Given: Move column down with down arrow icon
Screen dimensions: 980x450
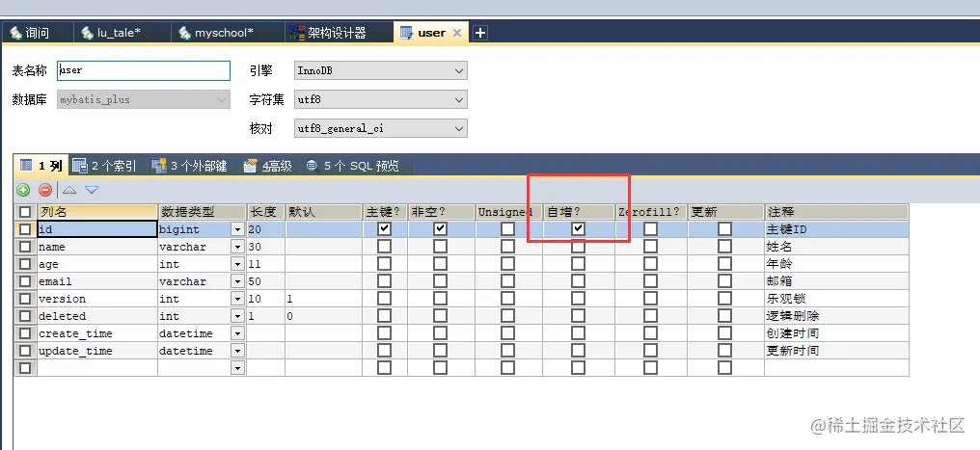Looking at the screenshot, I should coord(92,190).
